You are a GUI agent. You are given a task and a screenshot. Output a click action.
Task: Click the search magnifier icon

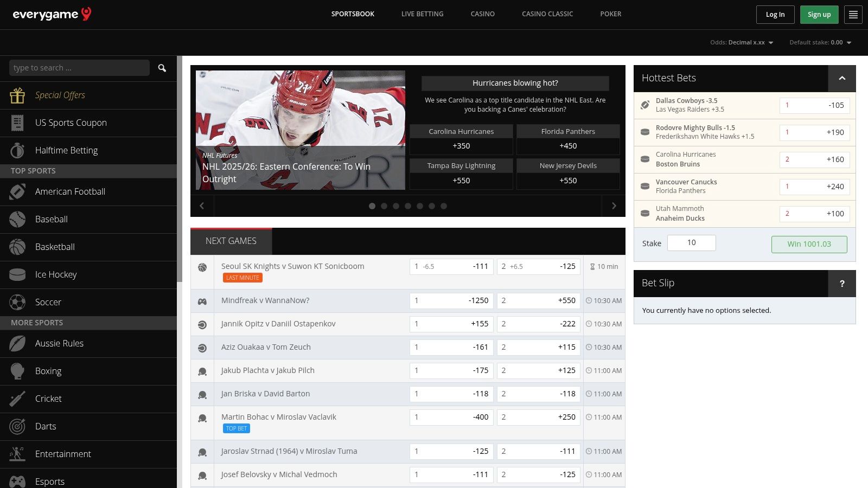(x=162, y=68)
